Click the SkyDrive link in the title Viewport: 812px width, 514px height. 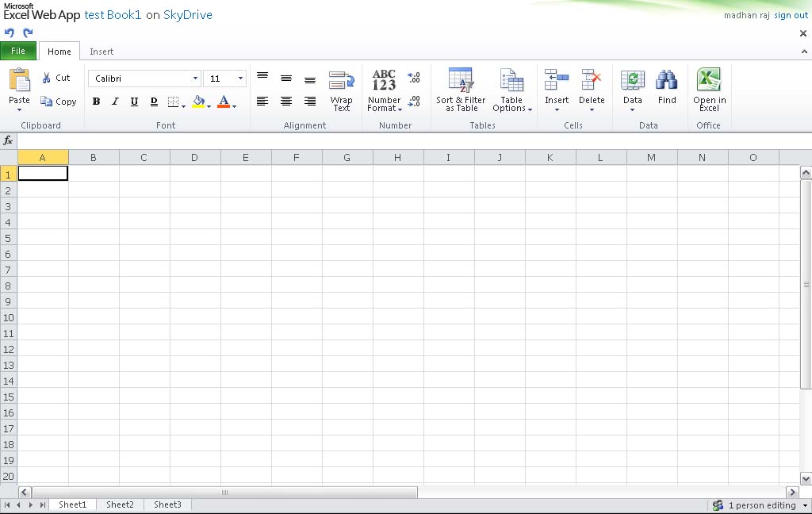[188, 14]
